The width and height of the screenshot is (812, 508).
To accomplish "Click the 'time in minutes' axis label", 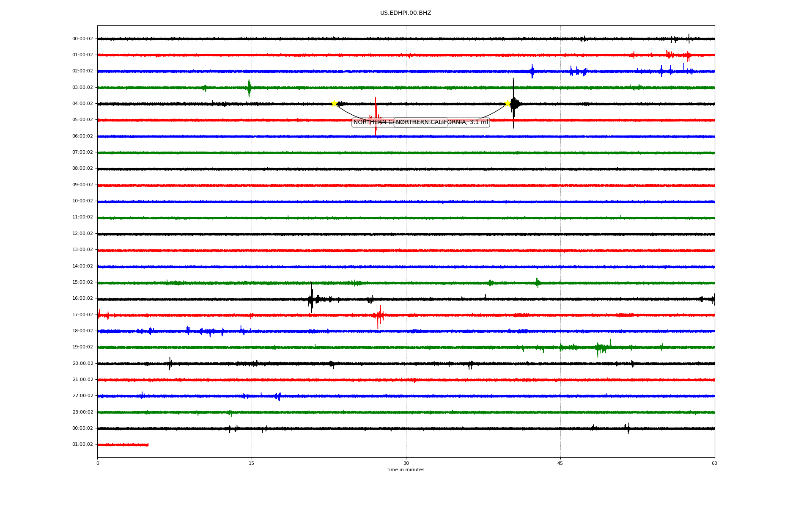I will pos(406,470).
